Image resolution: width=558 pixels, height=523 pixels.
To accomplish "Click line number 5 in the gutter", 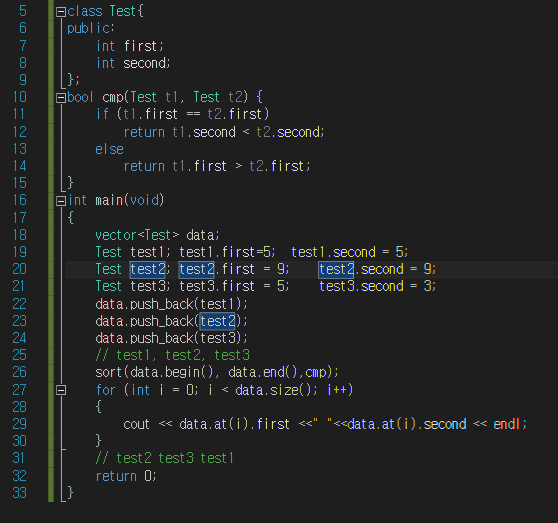I will [23, 11].
